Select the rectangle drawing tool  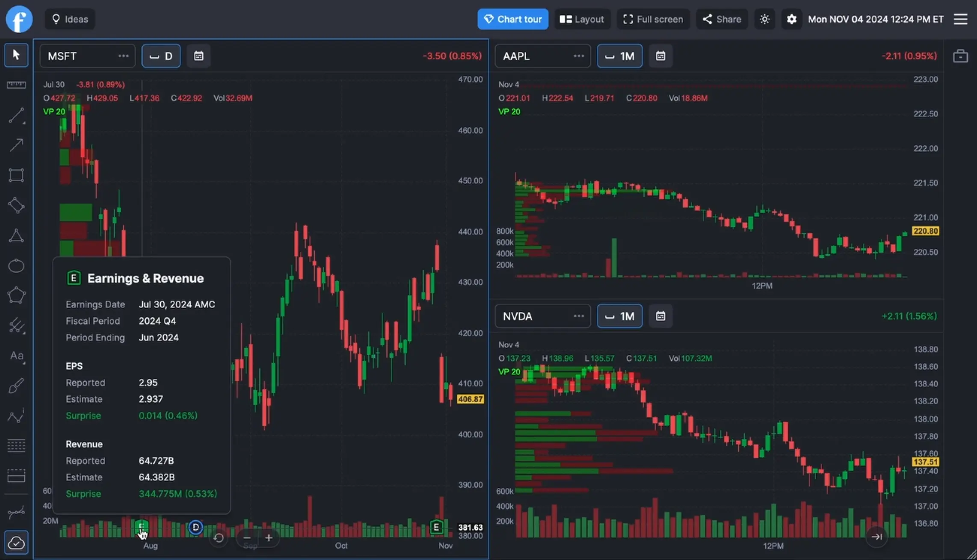(16, 175)
